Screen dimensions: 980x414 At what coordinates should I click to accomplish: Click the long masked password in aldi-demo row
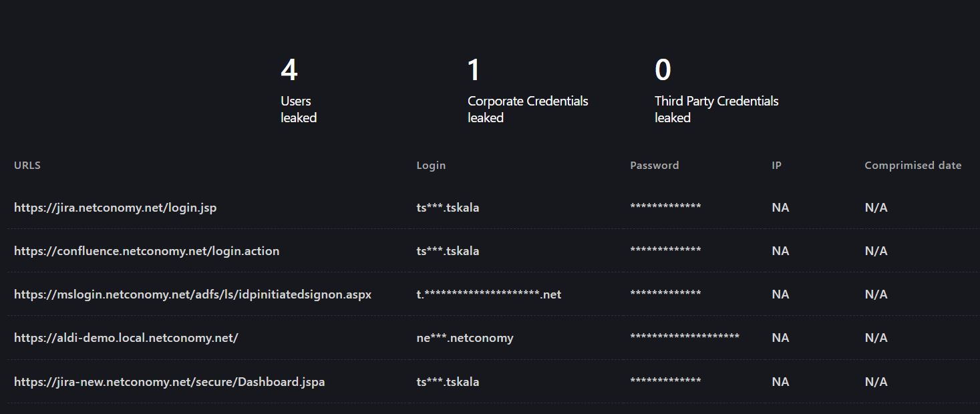(685, 337)
